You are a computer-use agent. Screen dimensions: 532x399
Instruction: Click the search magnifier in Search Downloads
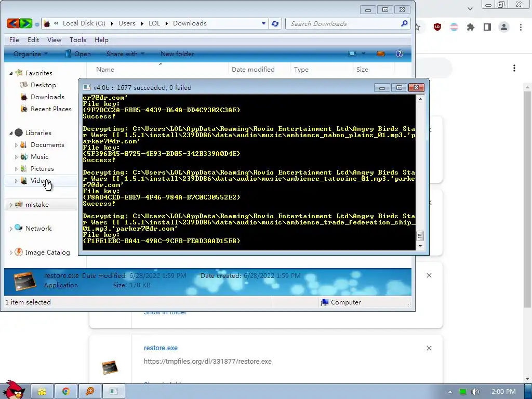[x=404, y=23]
